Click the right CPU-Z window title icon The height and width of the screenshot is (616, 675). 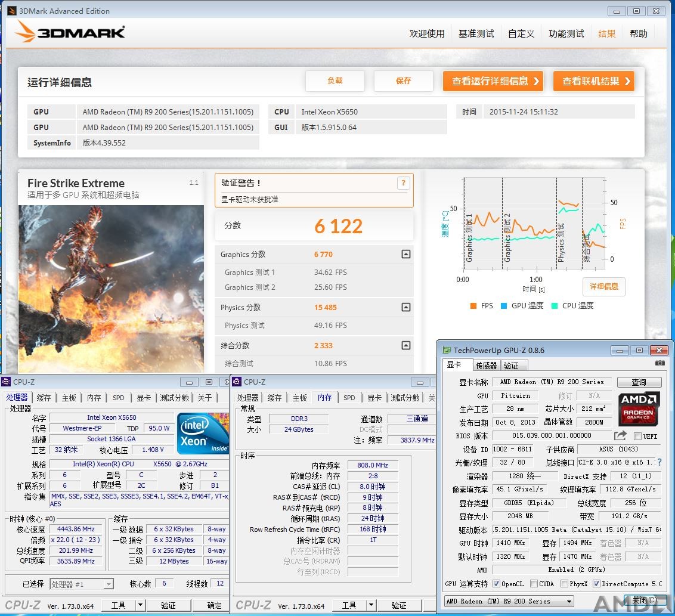point(237,382)
